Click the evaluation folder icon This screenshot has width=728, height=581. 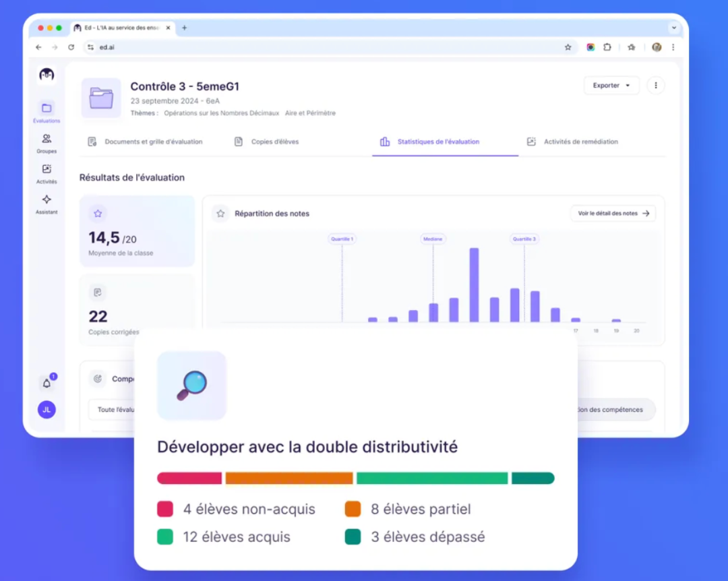click(x=101, y=98)
